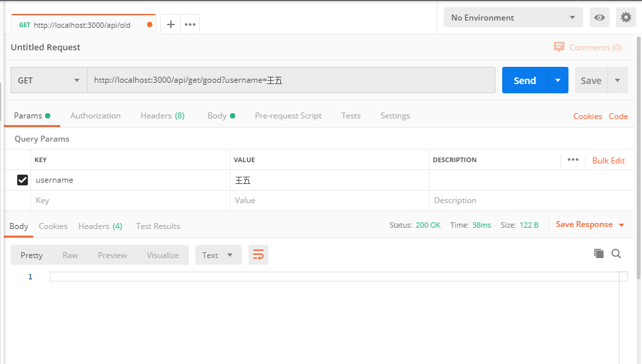This screenshot has height=364, width=642.
Task: Click the Save button
Action: (591, 80)
